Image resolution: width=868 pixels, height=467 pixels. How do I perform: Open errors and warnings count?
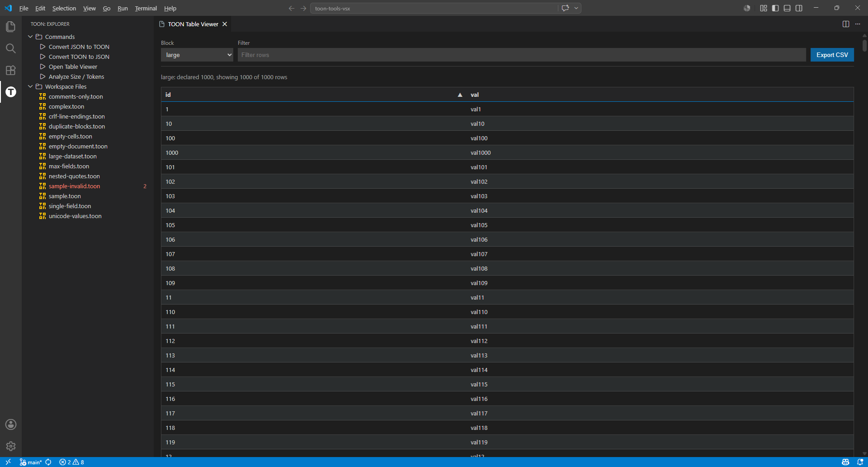(x=71, y=462)
